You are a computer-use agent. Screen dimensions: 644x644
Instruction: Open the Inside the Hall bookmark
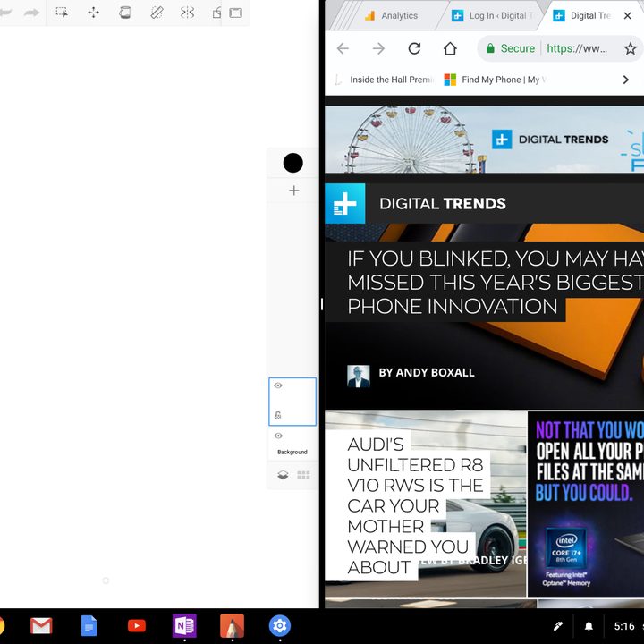[x=385, y=80]
